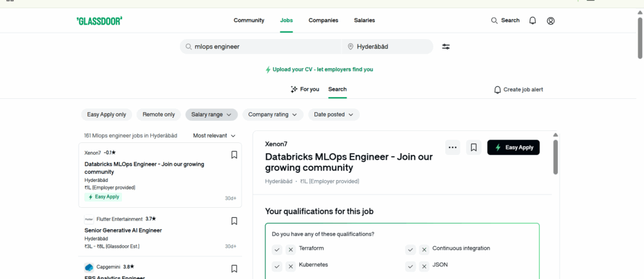Image resolution: width=644 pixels, height=279 pixels.
Task: Open the Salaries menu
Action: tap(364, 20)
